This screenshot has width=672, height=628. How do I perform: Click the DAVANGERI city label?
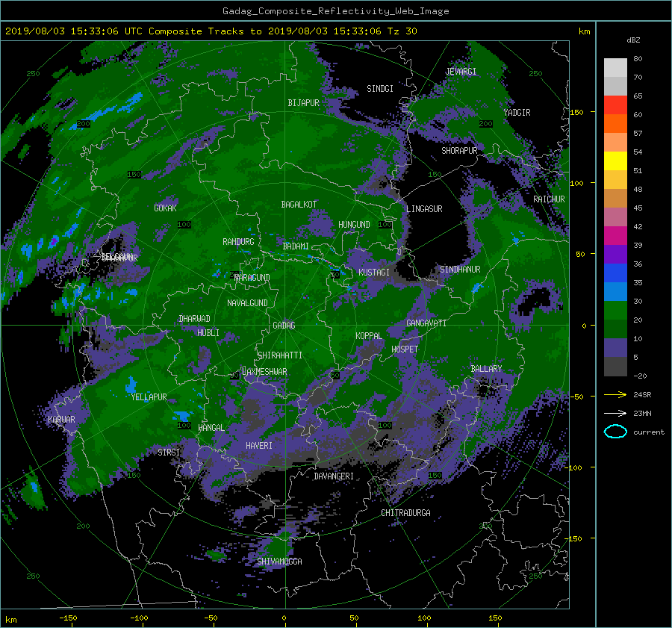click(x=334, y=476)
